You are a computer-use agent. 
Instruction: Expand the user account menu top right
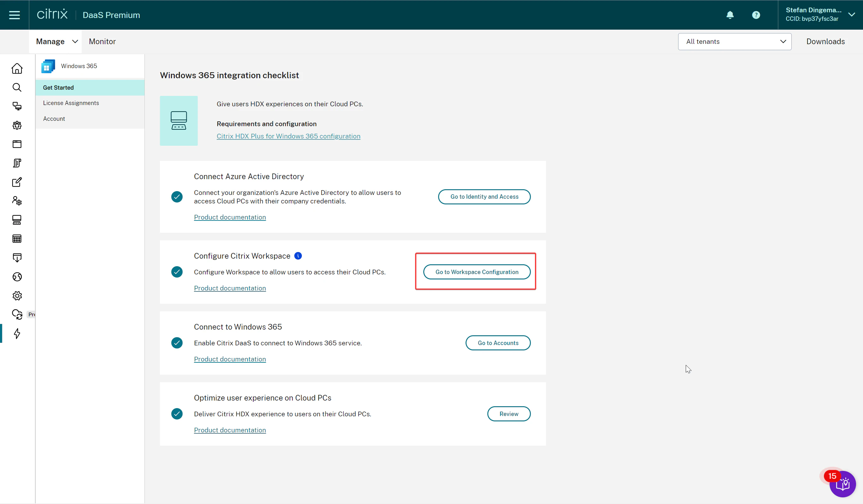[x=852, y=15]
